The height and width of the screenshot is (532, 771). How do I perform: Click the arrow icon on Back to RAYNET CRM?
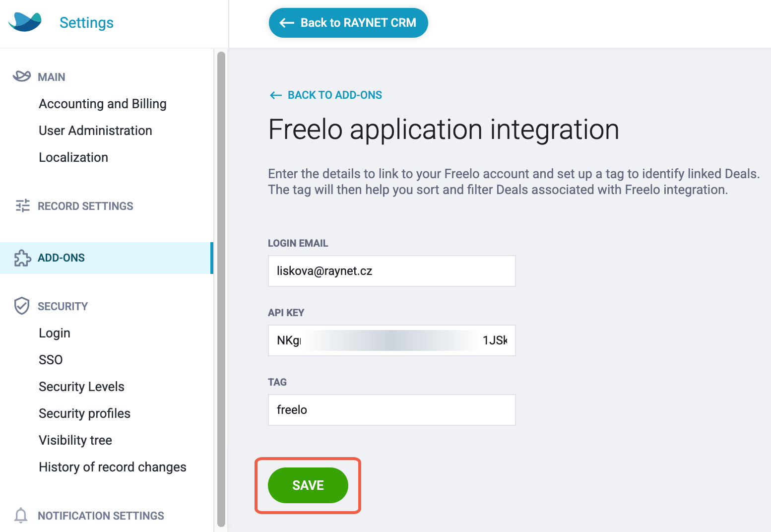click(286, 23)
